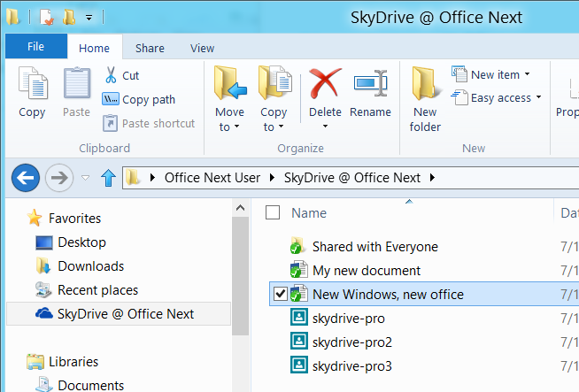The image size is (579, 392).
Task: Open the Copy to dropdown arrow
Action: pyautogui.click(x=281, y=127)
